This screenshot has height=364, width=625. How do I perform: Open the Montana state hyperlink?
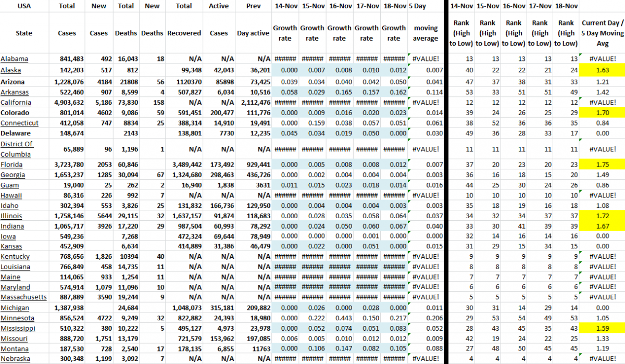click(x=14, y=348)
